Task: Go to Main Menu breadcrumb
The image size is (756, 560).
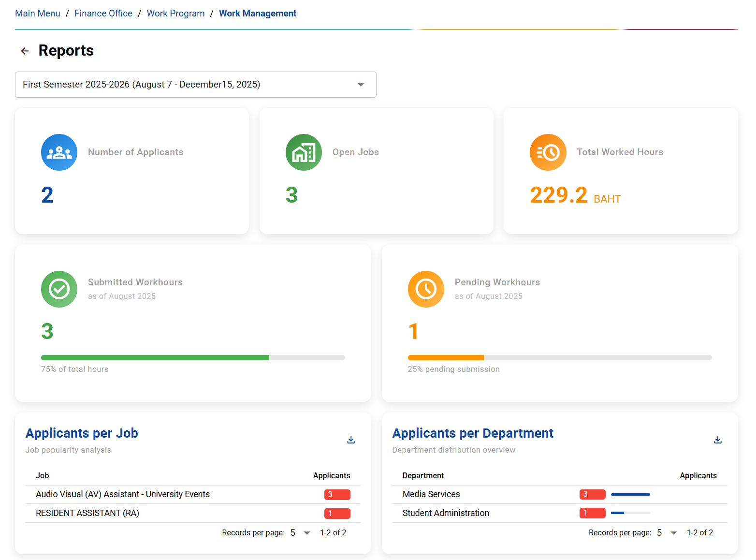Action: point(38,14)
